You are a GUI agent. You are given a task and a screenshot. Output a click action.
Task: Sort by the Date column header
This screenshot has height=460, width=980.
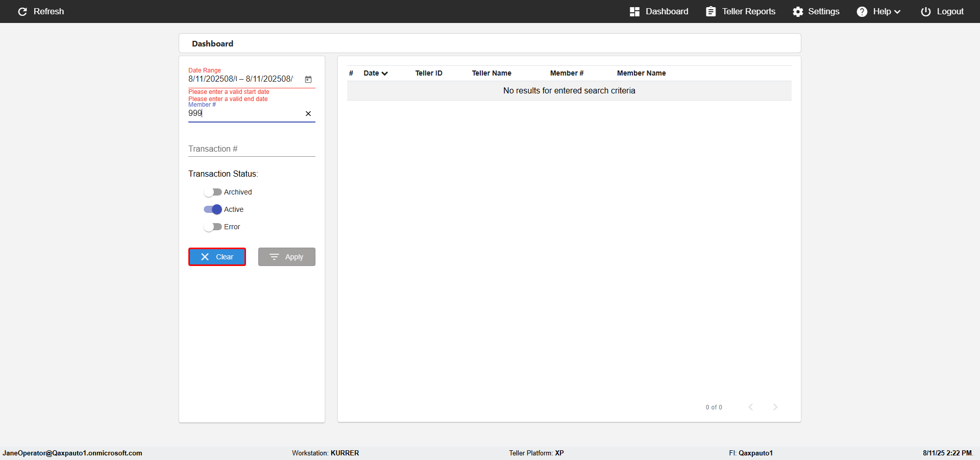pos(376,73)
